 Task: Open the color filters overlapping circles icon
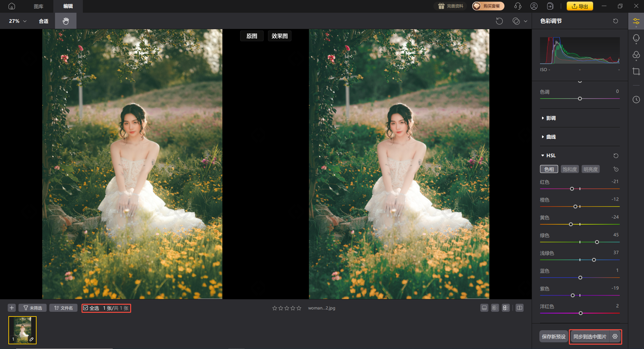[636, 55]
